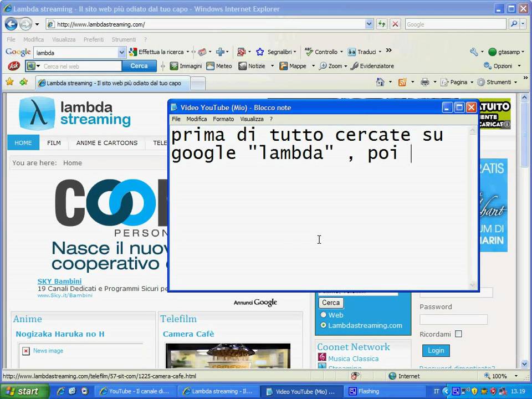Click the red stop loading icon
Viewport: 532px width, 399px height.
[x=395, y=24]
